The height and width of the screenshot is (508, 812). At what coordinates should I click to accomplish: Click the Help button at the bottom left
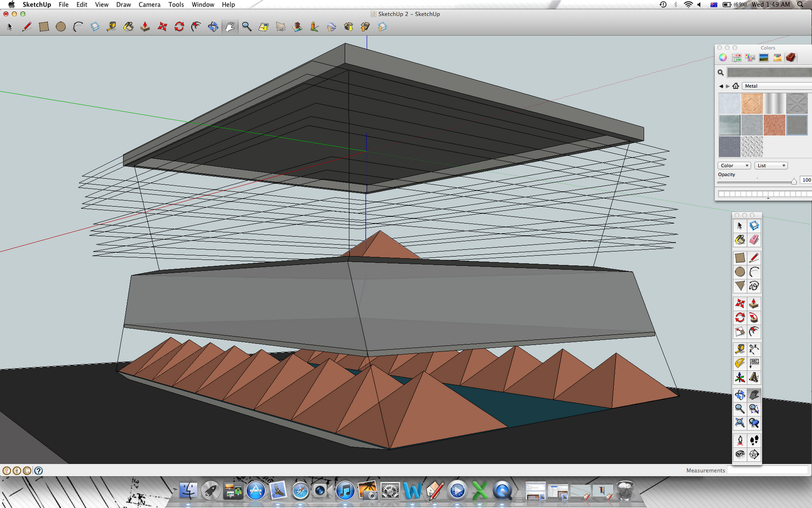pyautogui.click(x=39, y=471)
